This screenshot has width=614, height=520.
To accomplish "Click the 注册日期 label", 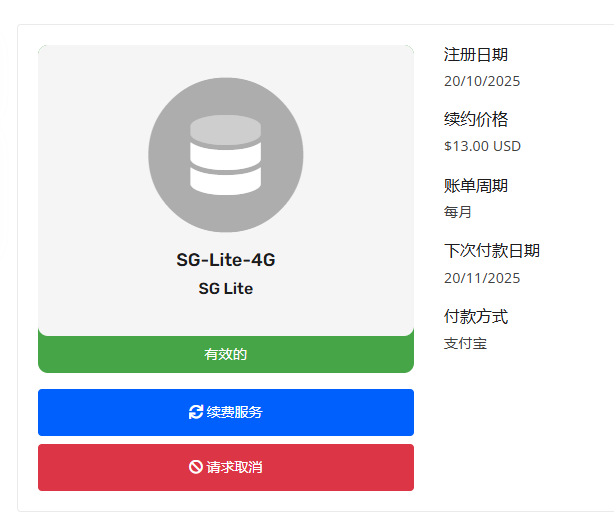I will [x=476, y=54].
